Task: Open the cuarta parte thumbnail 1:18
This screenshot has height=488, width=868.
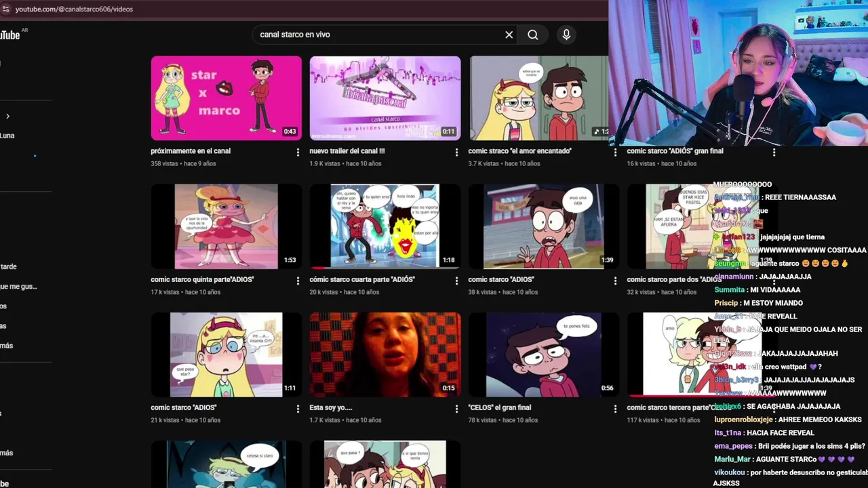Action: pyautogui.click(x=385, y=226)
